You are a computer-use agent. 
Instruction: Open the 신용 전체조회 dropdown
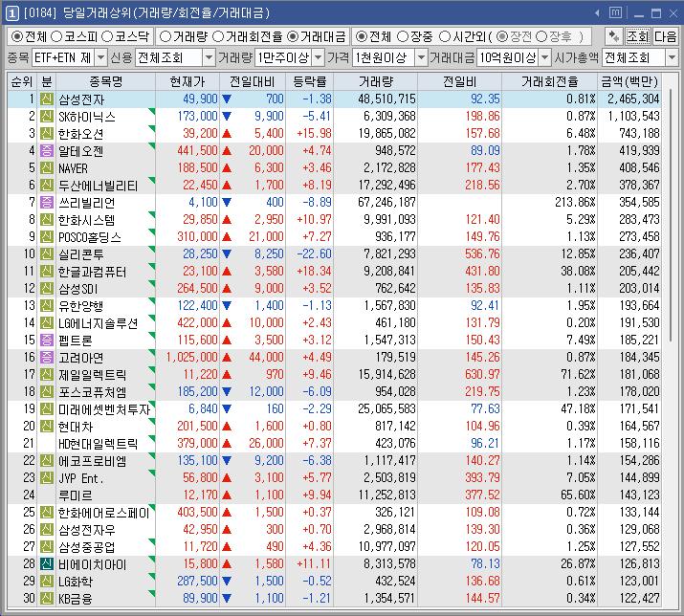tap(209, 57)
